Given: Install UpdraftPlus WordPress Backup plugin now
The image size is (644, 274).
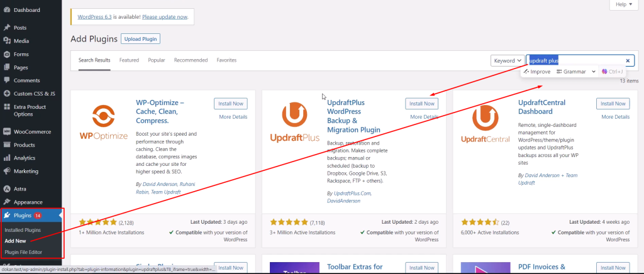Looking at the screenshot, I should point(422,104).
